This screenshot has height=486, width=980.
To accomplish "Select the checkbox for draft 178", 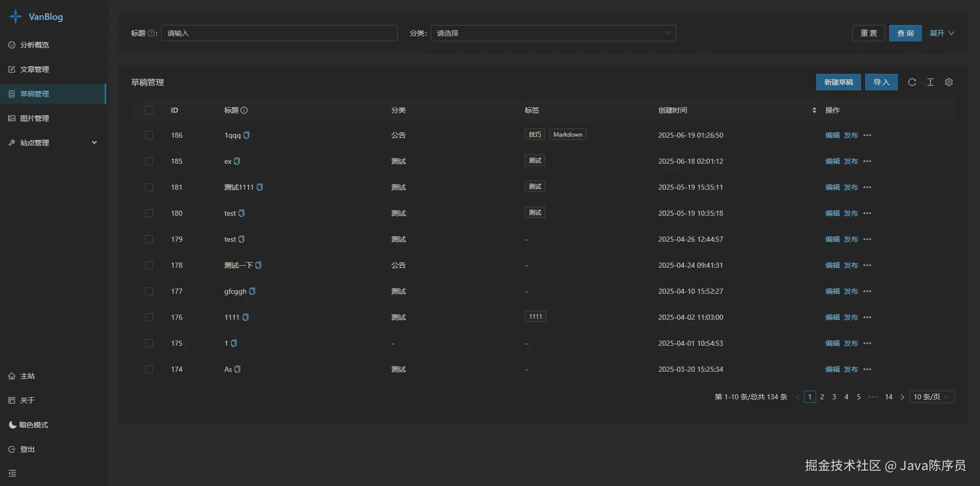I will 149,265.
